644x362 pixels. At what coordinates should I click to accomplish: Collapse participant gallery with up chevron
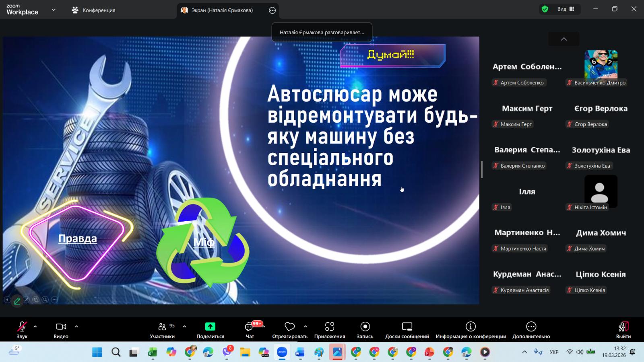coord(564,39)
